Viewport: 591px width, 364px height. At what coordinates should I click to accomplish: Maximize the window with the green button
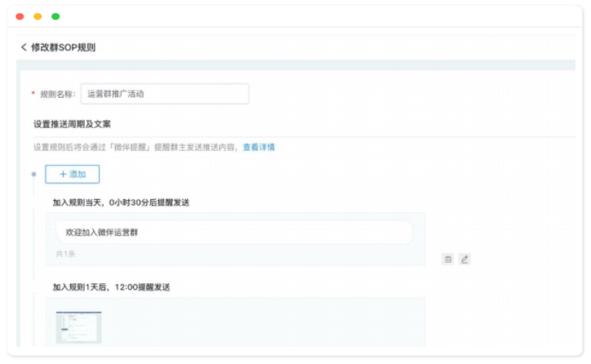point(56,16)
